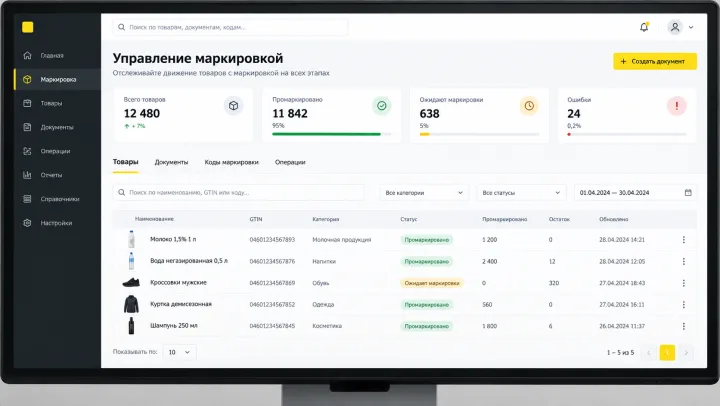
Task: Open Документы in the sidebar
Action: point(57,127)
